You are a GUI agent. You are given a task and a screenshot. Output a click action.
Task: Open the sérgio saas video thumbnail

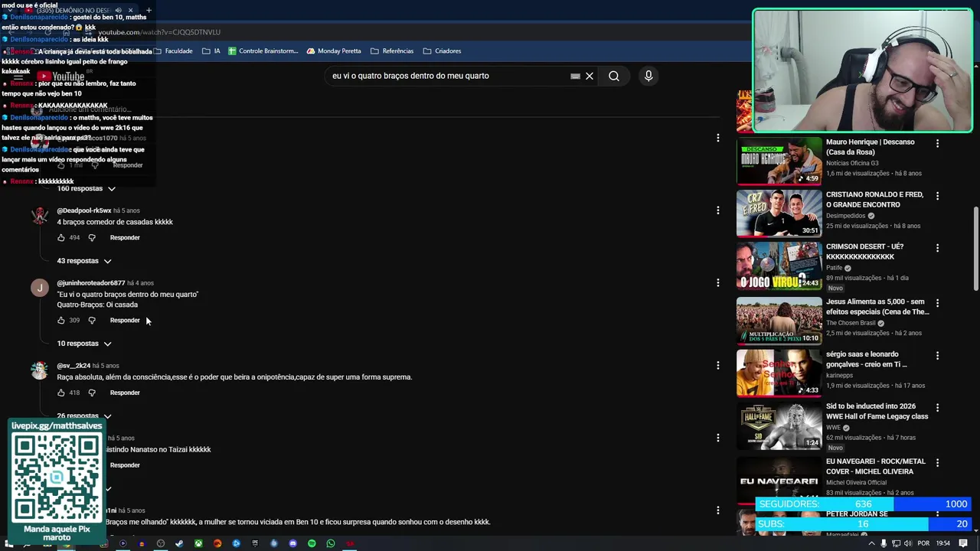(779, 373)
